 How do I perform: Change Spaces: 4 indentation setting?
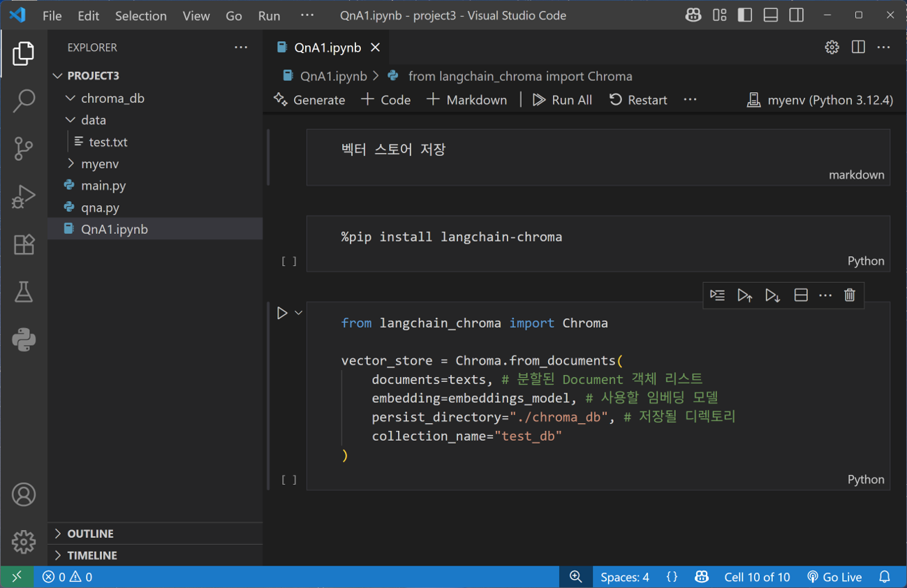pyautogui.click(x=625, y=577)
